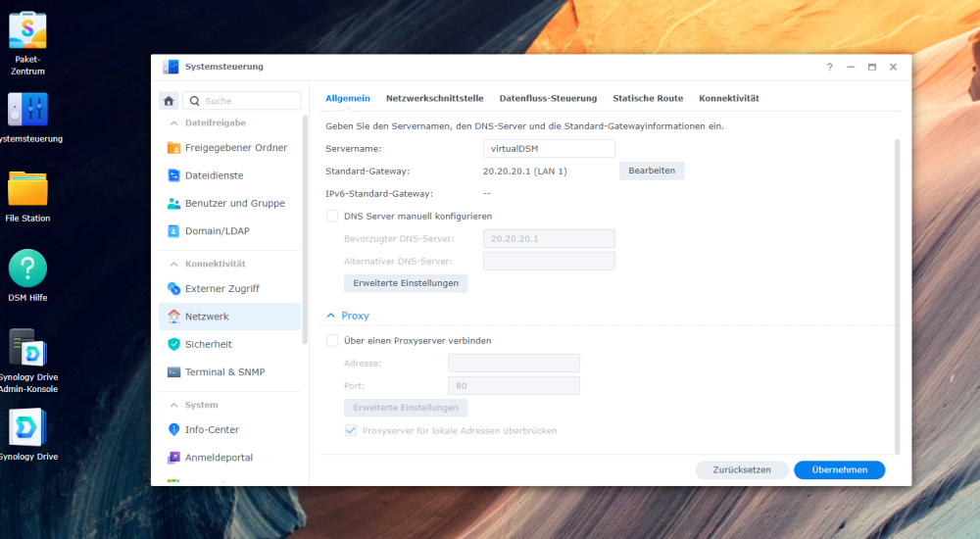The width and height of the screenshot is (980, 539).
Task: Click the Alternativer DNS-Server field
Action: pos(549,261)
